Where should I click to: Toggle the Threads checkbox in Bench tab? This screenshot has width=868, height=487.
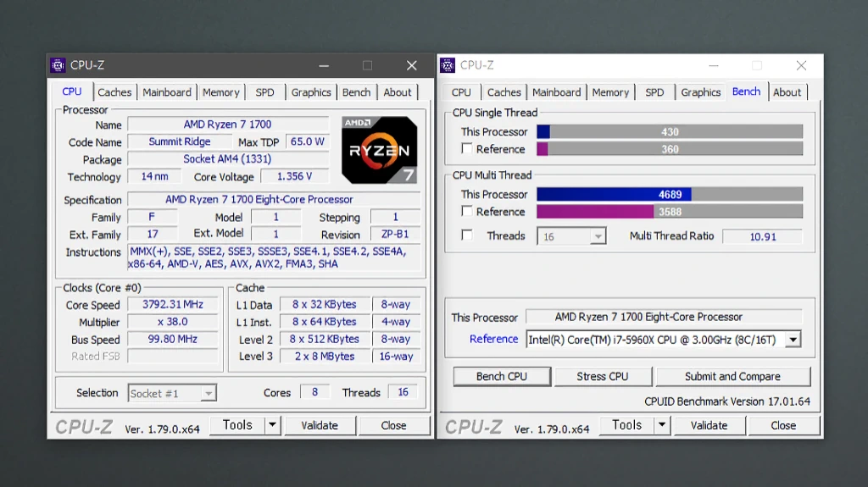[x=467, y=235]
